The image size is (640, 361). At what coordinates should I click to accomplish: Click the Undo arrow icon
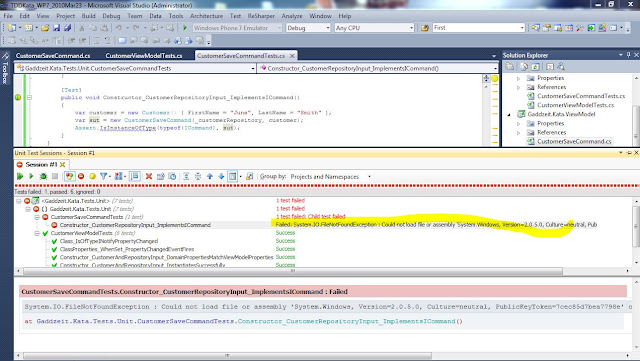tap(118, 28)
